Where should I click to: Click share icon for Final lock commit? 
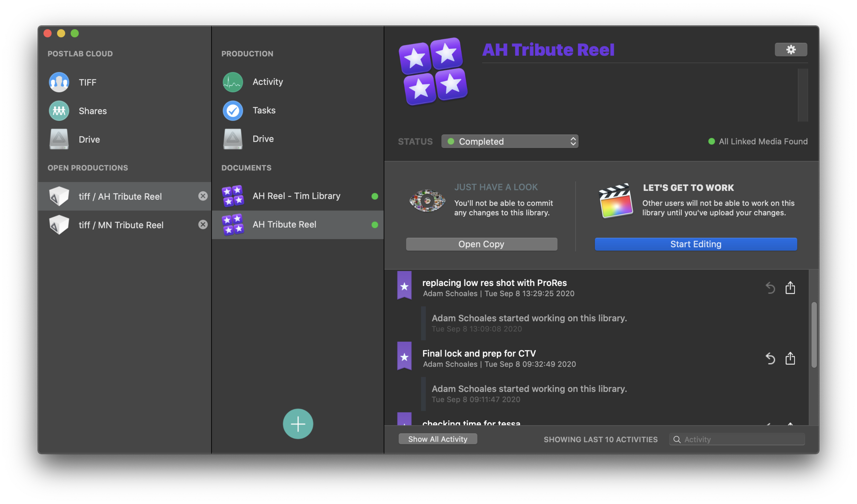coord(790,359)
